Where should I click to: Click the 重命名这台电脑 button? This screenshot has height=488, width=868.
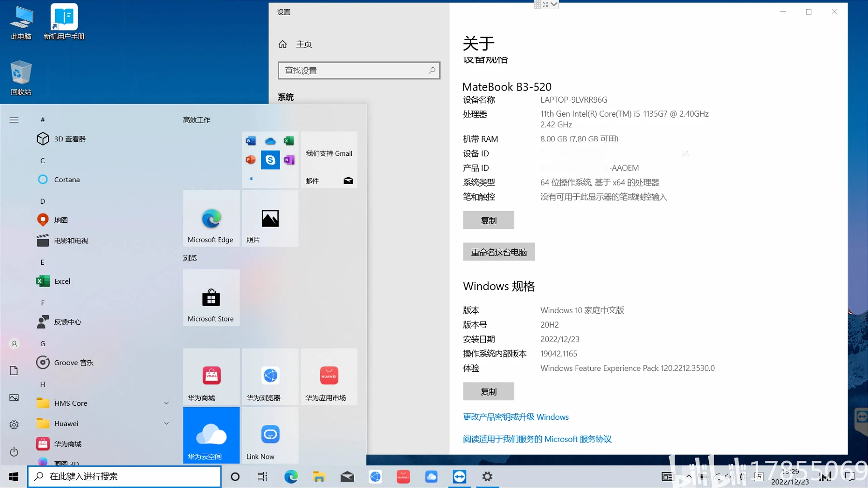(x=498, y=252)
